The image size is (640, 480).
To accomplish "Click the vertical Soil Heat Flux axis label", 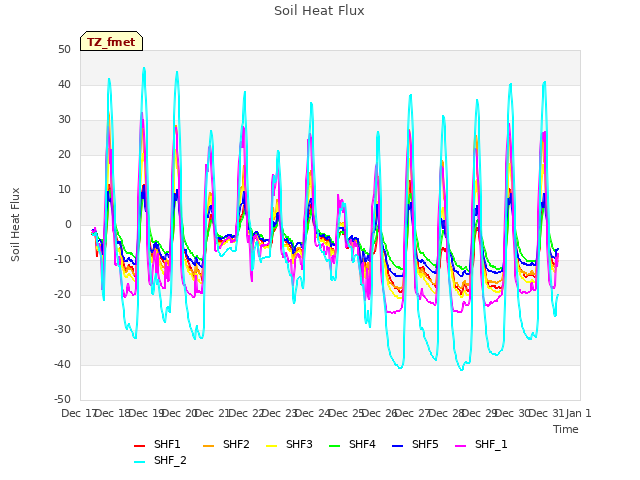I will pyautogui.click(x=16, y=224).
